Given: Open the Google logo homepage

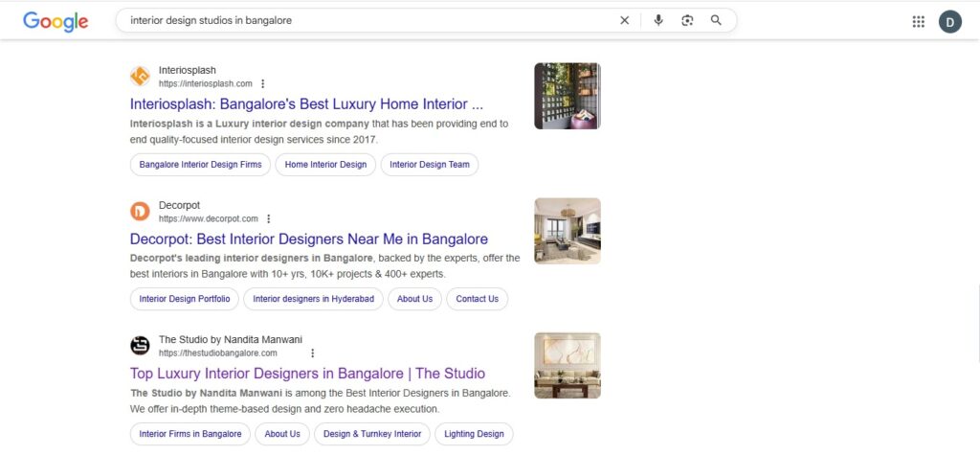Looking at the screenshot, I should (56, 21).
